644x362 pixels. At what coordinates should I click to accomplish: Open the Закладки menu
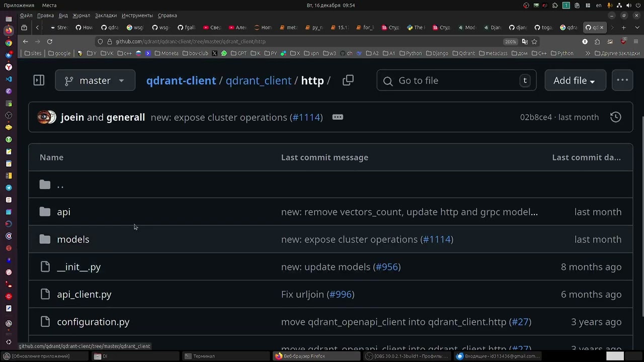106,16
